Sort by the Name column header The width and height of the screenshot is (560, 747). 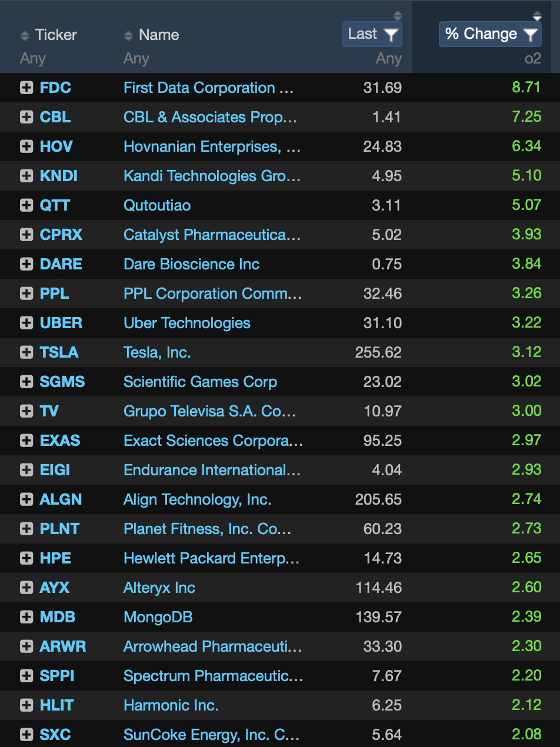point(152,35)
